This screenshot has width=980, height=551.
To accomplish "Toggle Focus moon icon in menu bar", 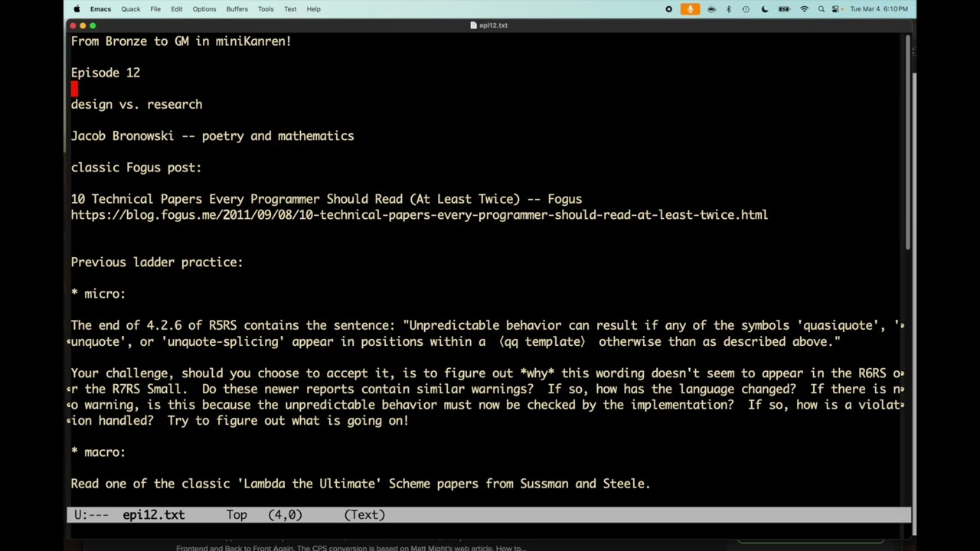I will coord(765,9).
